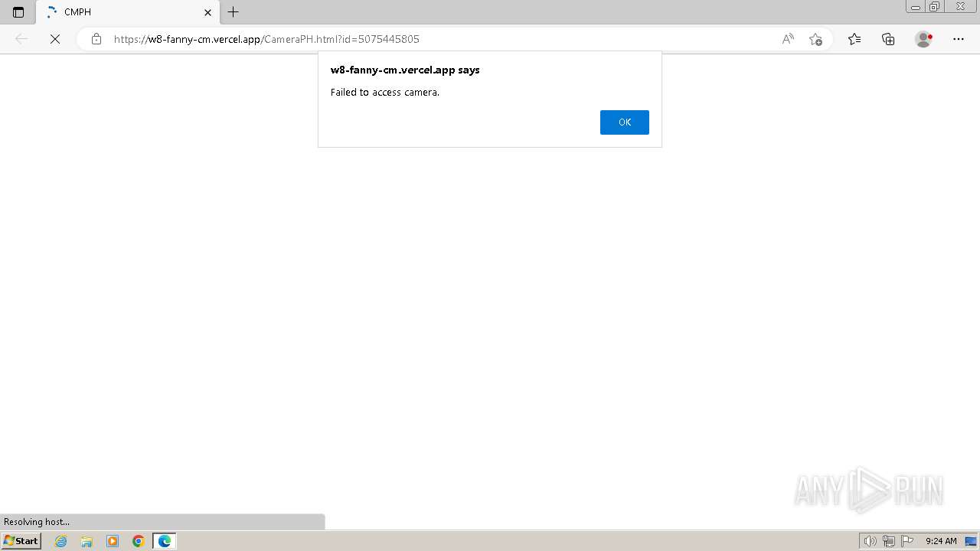Close the CMPH tab
This screenshot has width=980, height=551.
pos(207,12)
